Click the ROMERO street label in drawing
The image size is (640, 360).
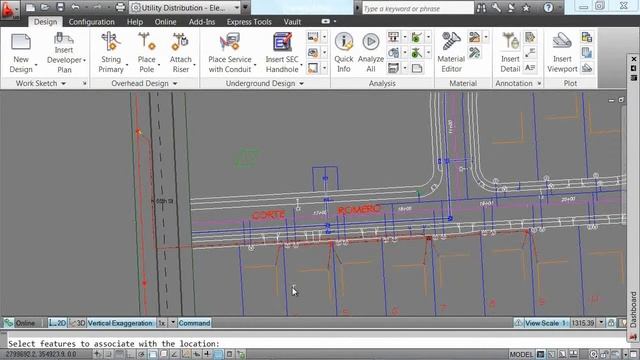[x=359, y=210]
